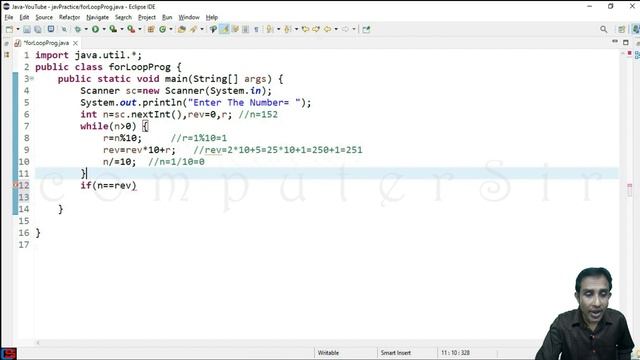Open the Run menu
Image resolution: width=640 pixels, height=360 pixels.
click(x=167, y=17)
